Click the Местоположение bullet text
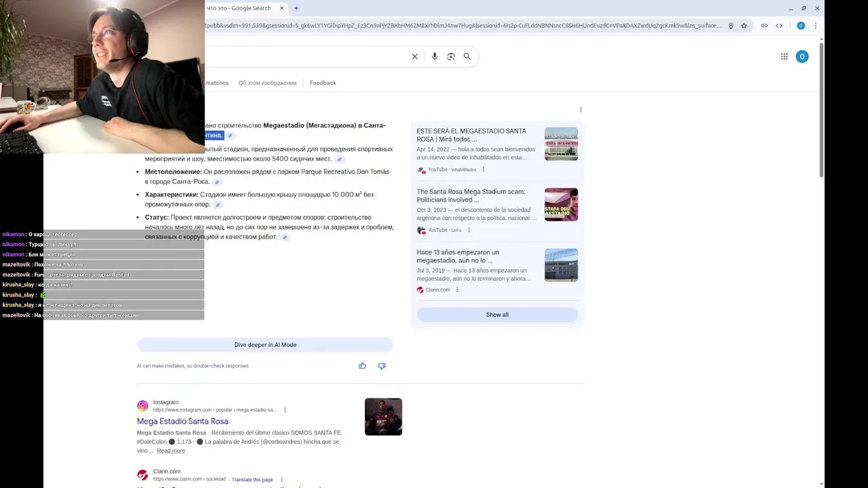The width and height of the screenshot is (868, 488). tap(267, 176)
